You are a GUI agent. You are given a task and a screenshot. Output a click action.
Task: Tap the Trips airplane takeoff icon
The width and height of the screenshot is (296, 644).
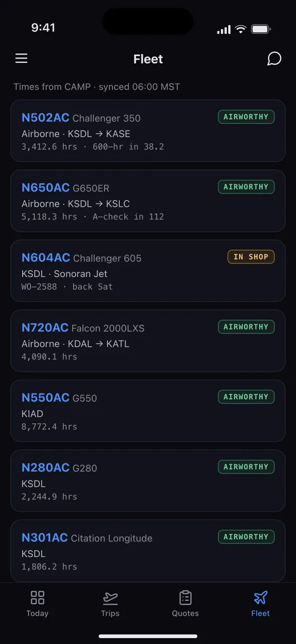point(110,597)
